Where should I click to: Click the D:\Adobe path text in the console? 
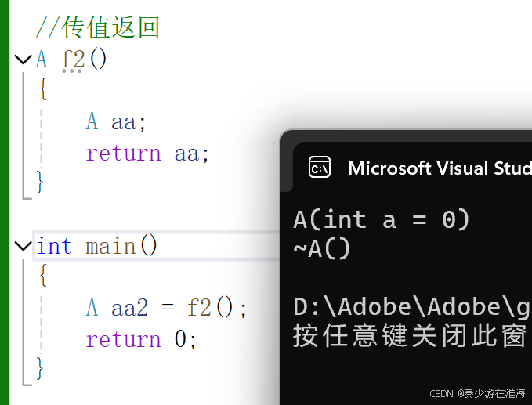click(411, 307)
